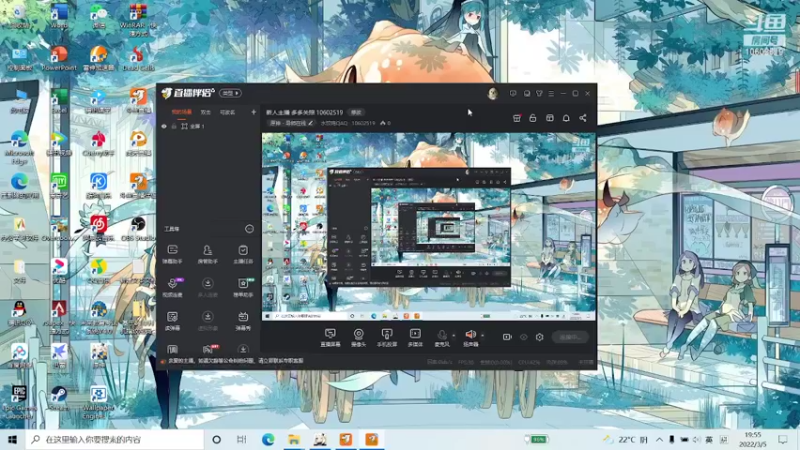Screen dimensions: 800x450
Task: Open the streamer tasks tool (checkmark clipboard icon)
Action: tap(243, 253)
